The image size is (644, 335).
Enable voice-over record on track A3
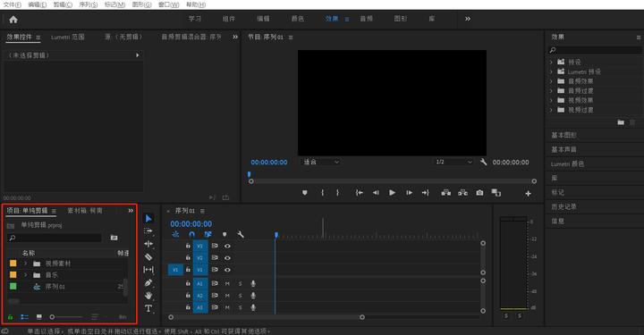[x=253, y=307]
